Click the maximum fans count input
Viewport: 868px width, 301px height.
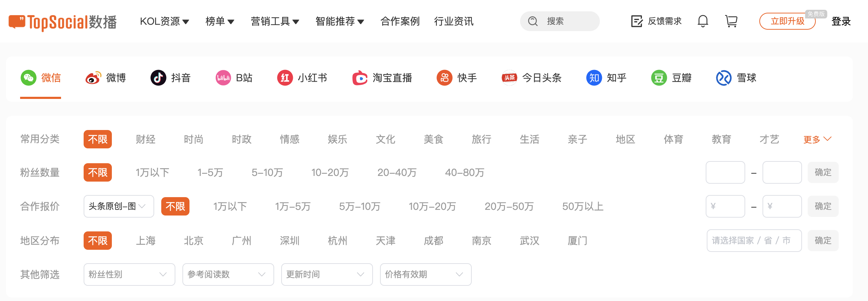[782, 172]
